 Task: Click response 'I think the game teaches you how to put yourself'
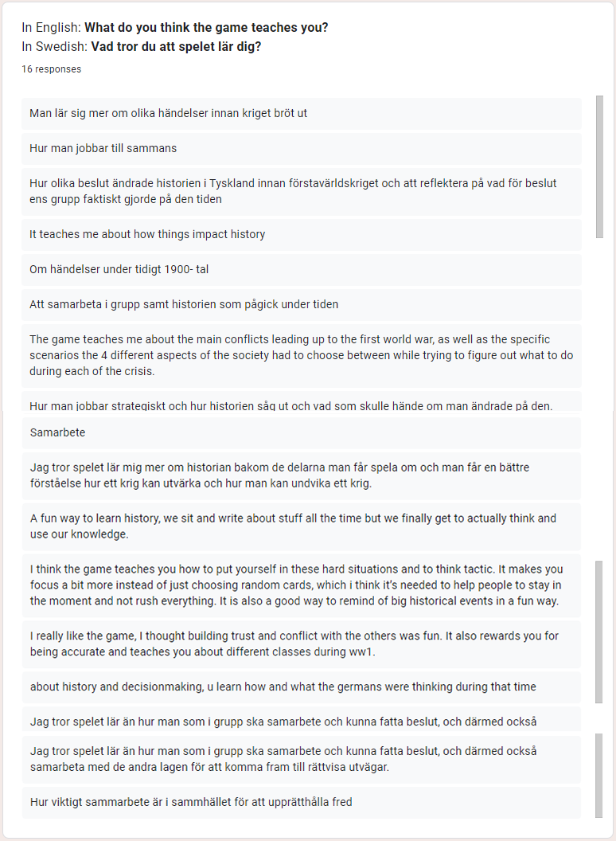pos(302,585)
